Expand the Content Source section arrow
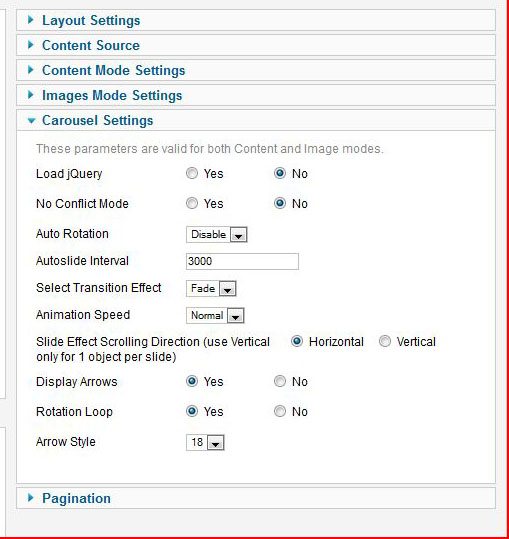 pyautogui.click(x=31, y=45)
